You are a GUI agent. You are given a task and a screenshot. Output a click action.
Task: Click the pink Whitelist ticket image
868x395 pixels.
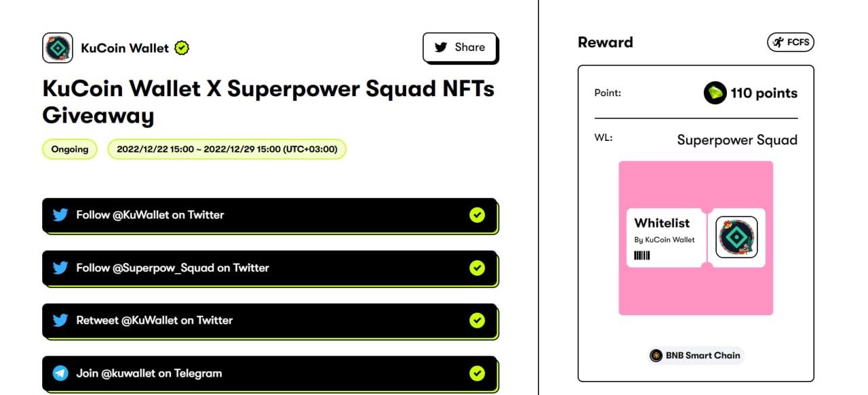click(x=696, y=238)
